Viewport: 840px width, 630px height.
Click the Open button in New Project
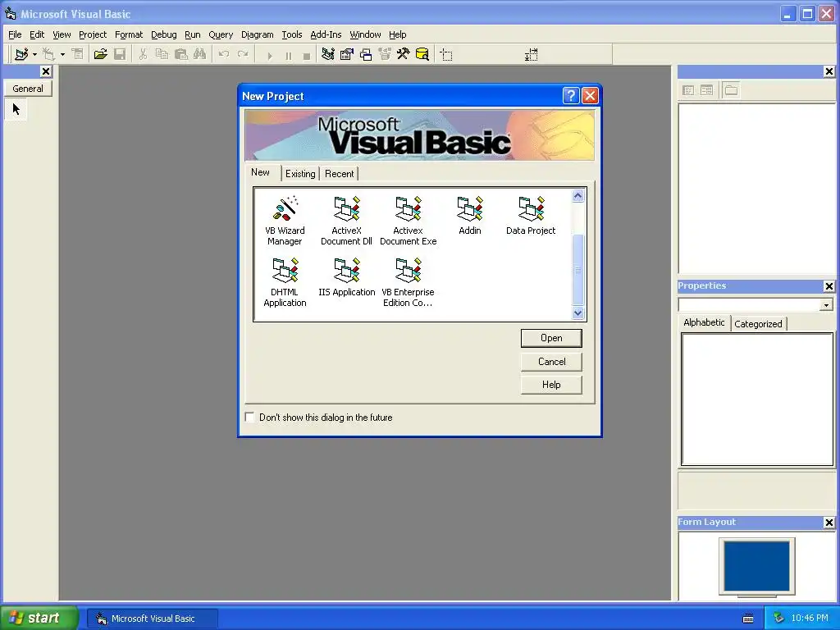click(551, 338)
